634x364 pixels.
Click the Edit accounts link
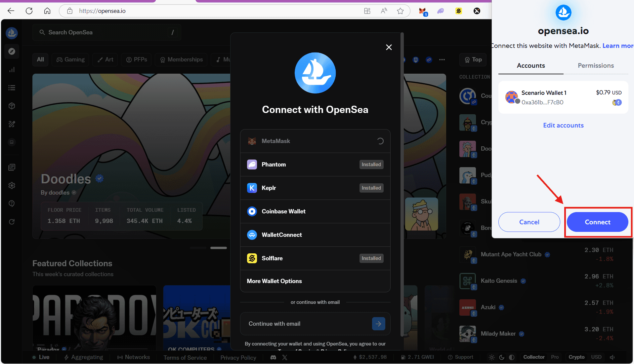[x=563, y=126]
